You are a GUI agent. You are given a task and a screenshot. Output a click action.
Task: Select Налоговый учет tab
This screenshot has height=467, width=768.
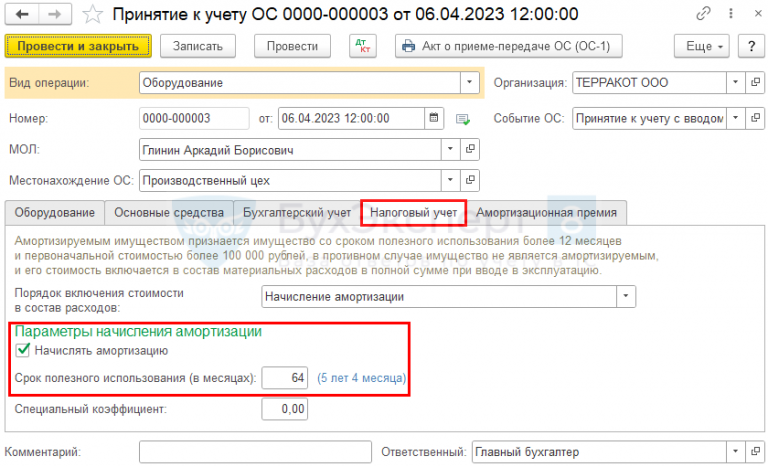click(x=413, y=213)
